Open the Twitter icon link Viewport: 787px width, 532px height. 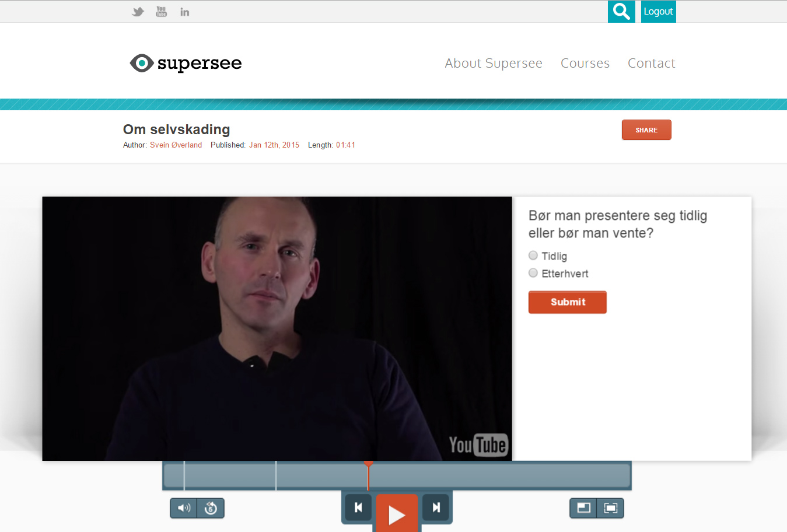138,12
